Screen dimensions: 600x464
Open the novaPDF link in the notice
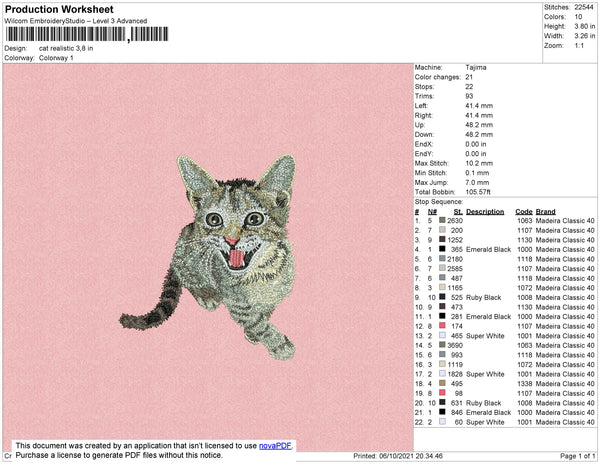point(275,446)
